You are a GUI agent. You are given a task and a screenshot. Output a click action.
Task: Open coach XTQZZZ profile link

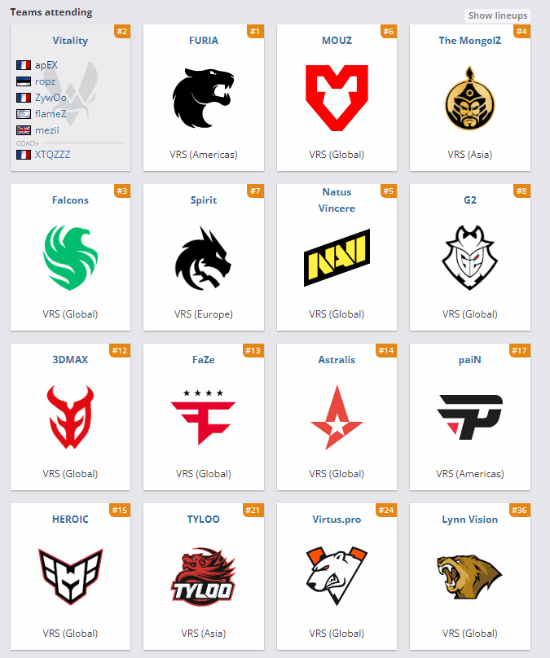pyautogui.click(x=52, y=154)
